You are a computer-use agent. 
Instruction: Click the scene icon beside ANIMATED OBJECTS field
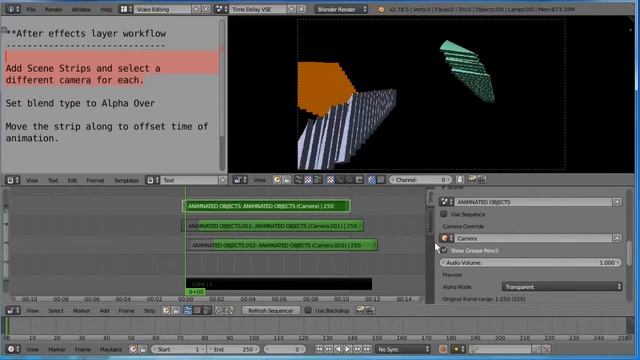click(446, 202)
